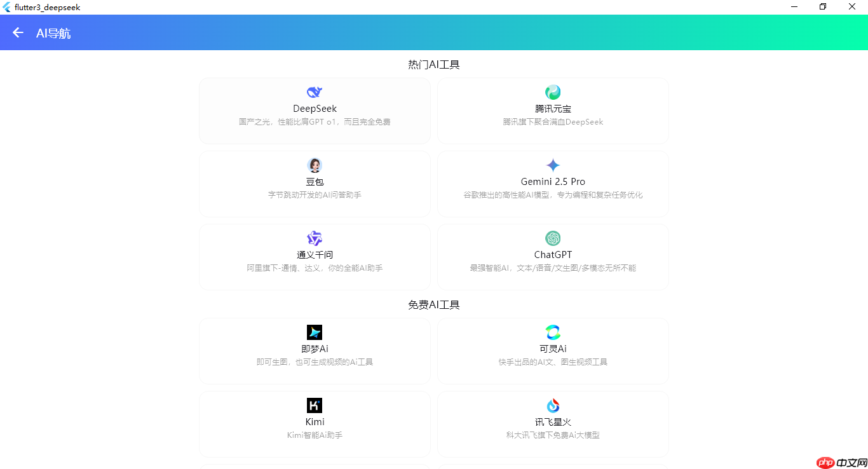
Task: Click description 腾讯旗下聚合满血DeepSeek
Action: coord(553,122)
